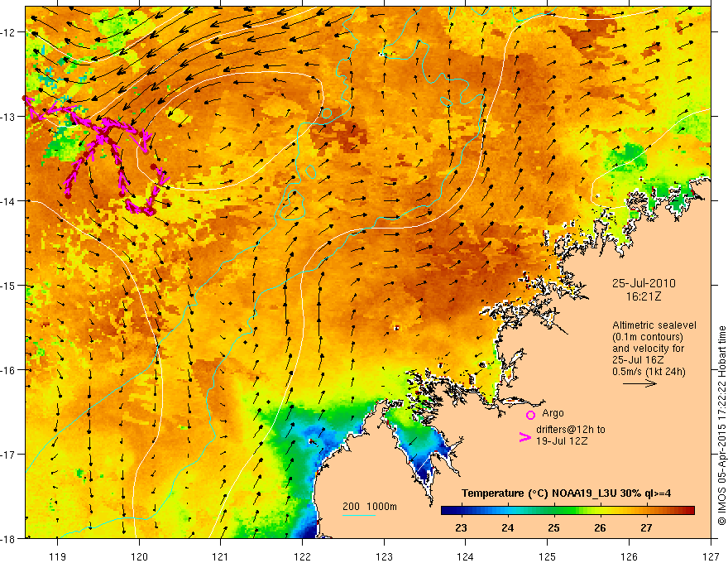Click the latitude label -12
This screenshot has height=563, width=728.
tap(8, 32)
